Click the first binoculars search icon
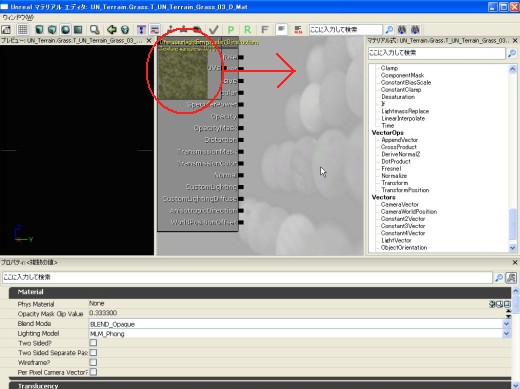This screenshot has width=520, height=389. [402, 30]
